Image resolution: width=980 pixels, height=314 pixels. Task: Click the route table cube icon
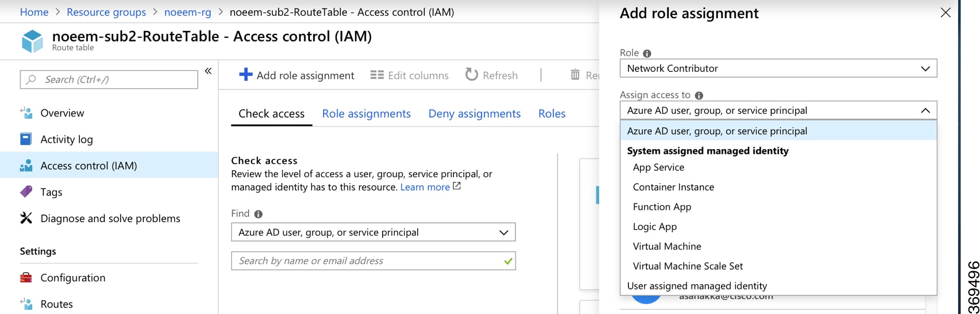[x=32, y=41]
